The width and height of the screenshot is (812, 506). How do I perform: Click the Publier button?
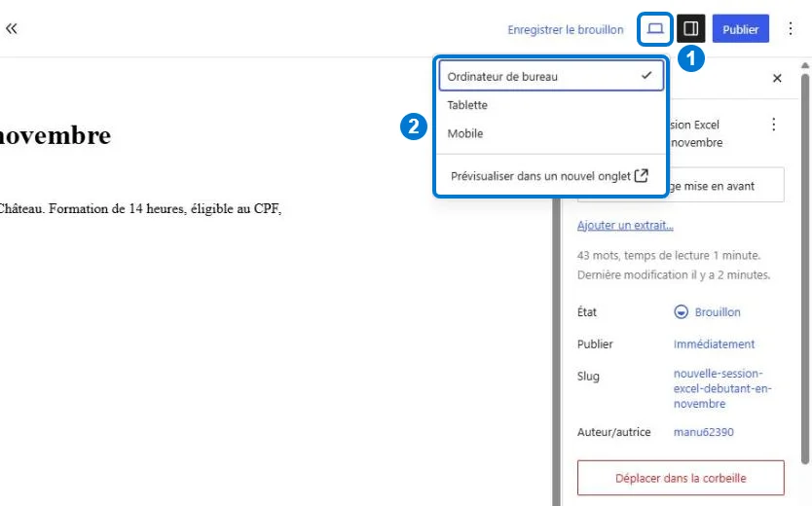(741, 29)
